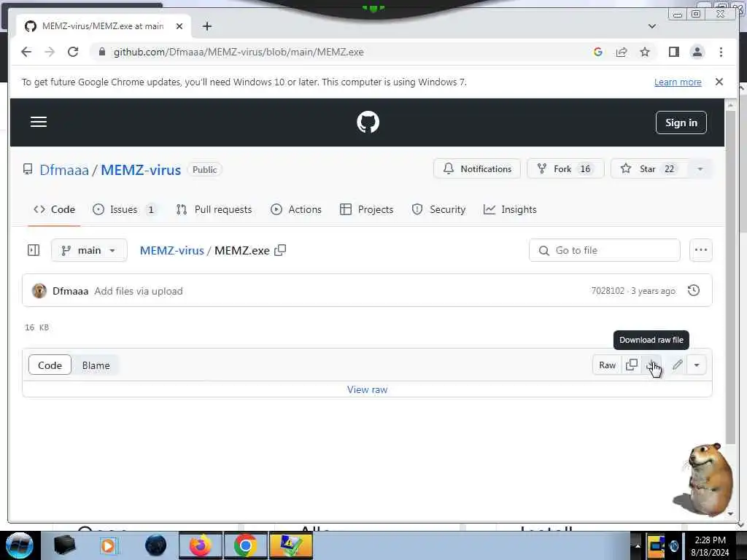Open the Projects tab
The width and height of the screenshot is (747, 560).
point(366,209)
